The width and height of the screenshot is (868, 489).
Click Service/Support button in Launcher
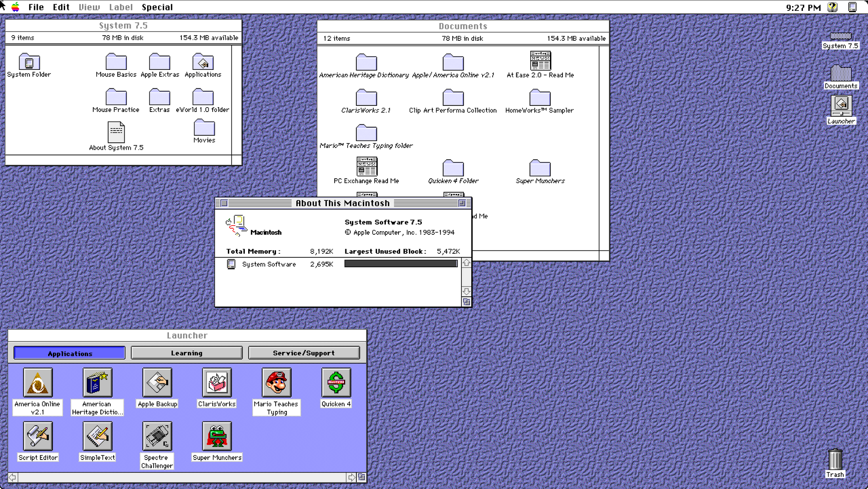point(303,352)
